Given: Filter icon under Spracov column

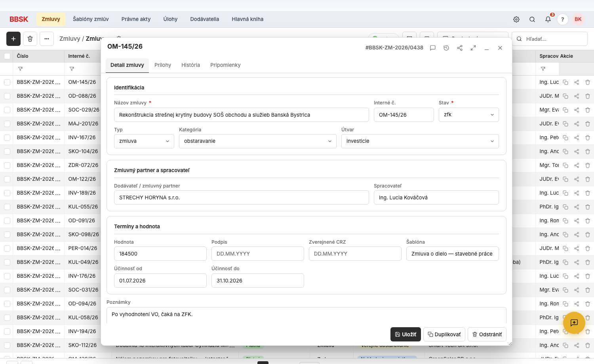Looking at the screenshot, I should point(543,69).
